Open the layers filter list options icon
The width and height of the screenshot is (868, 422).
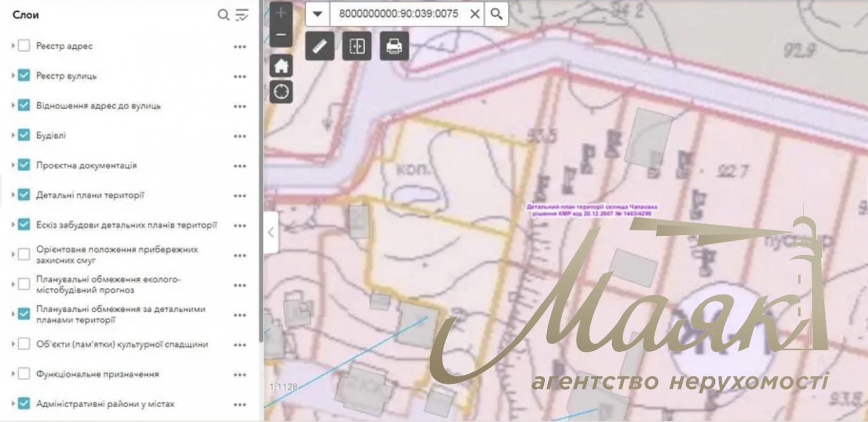[x=242, y=15]
